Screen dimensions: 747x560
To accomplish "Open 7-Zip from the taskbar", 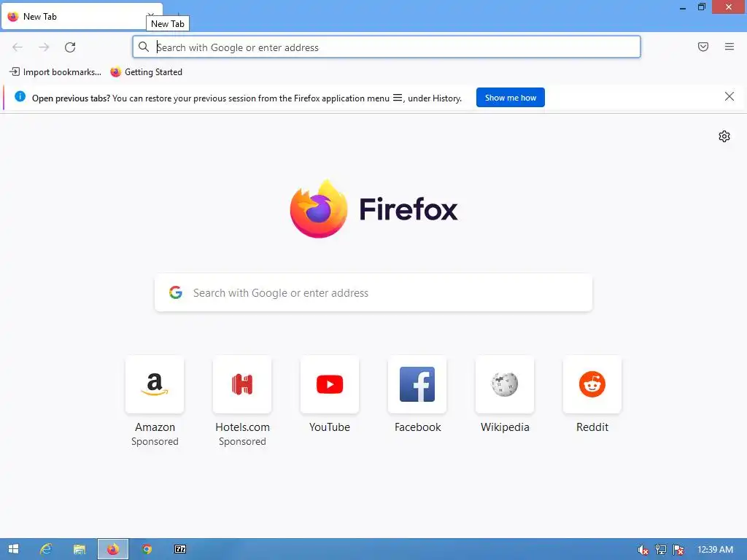I will (180, 549).
